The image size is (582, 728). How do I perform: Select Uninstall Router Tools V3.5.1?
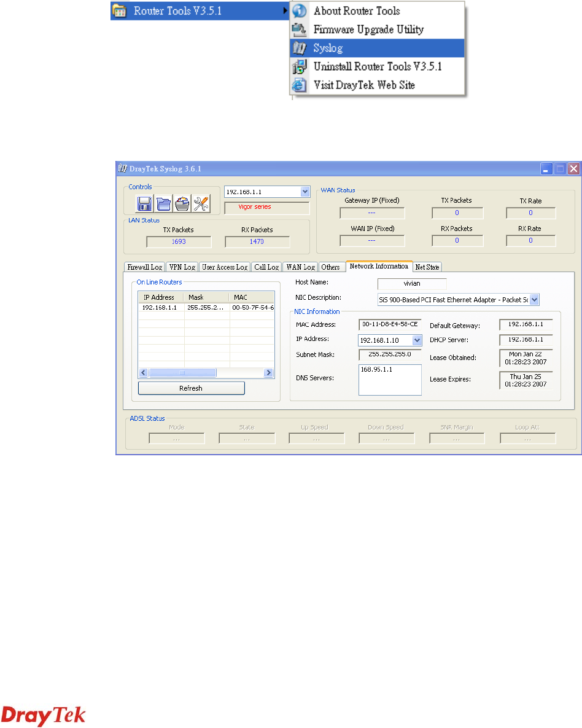378,66
